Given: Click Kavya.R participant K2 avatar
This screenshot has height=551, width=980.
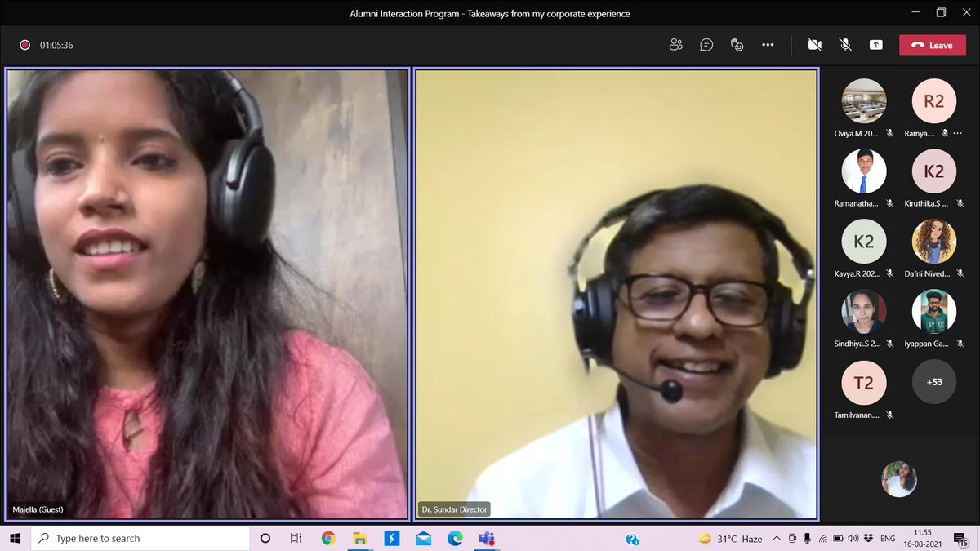Looking at the screenshot, I should [x=864, y=241].
